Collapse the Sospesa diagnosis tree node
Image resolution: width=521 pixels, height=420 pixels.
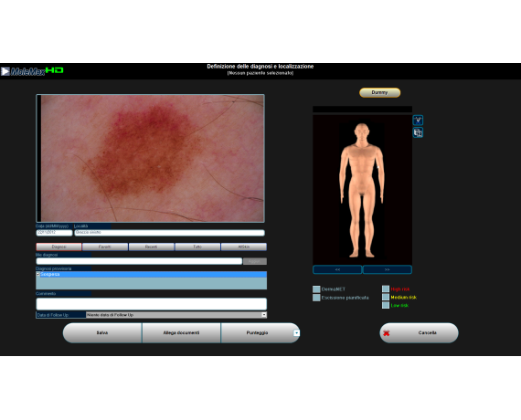[37, 274]
